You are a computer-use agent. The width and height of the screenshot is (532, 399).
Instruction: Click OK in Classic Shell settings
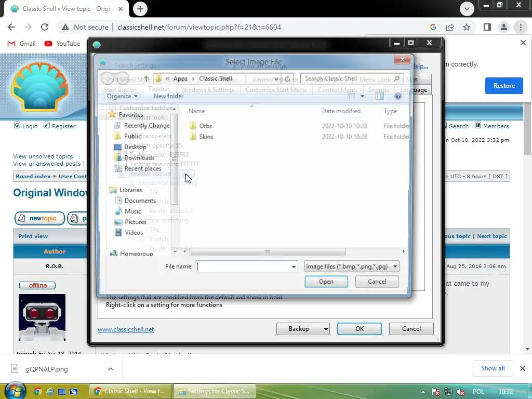360,329
